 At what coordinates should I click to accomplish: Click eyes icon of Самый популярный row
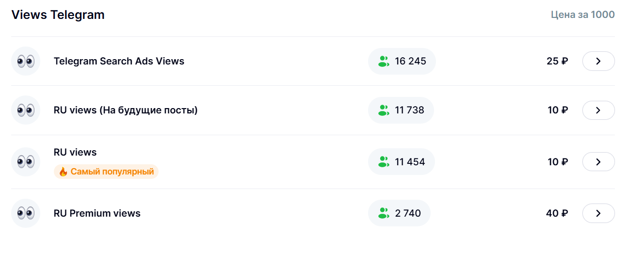pos(26,162)
